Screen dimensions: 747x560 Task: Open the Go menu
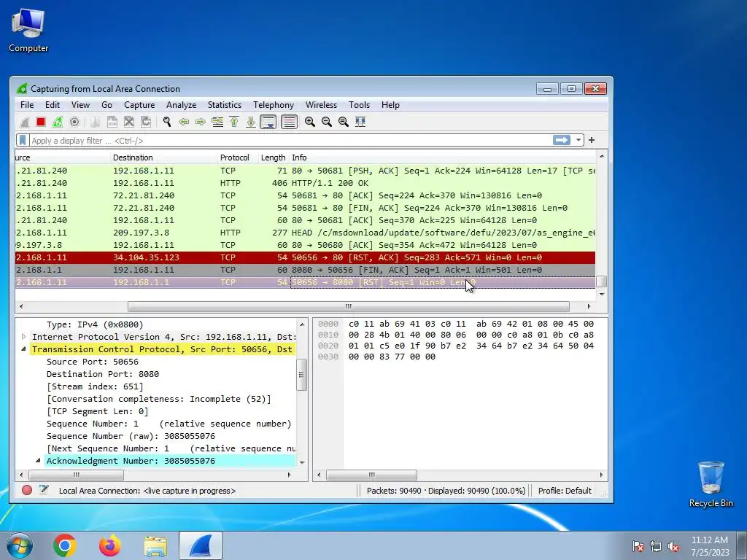tap(107, 105)
